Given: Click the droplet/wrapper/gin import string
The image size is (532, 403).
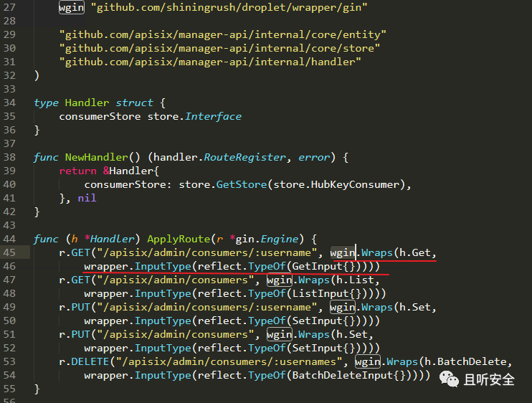Looking at the screenshot, I should click(x=229, y=7).
